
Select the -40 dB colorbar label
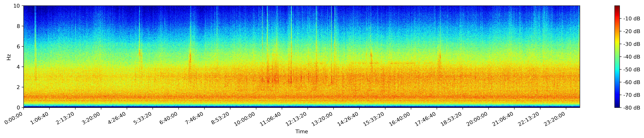point(632,57)
